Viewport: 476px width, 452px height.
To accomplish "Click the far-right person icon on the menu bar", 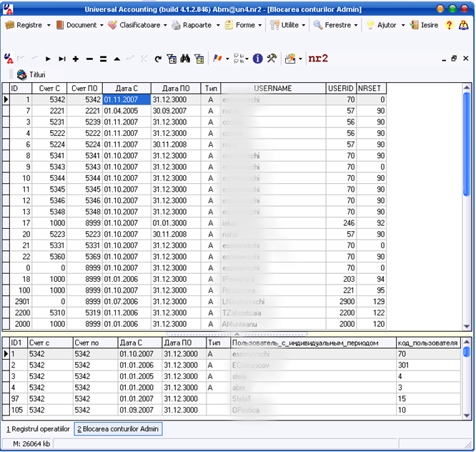I will click(463, 25).
